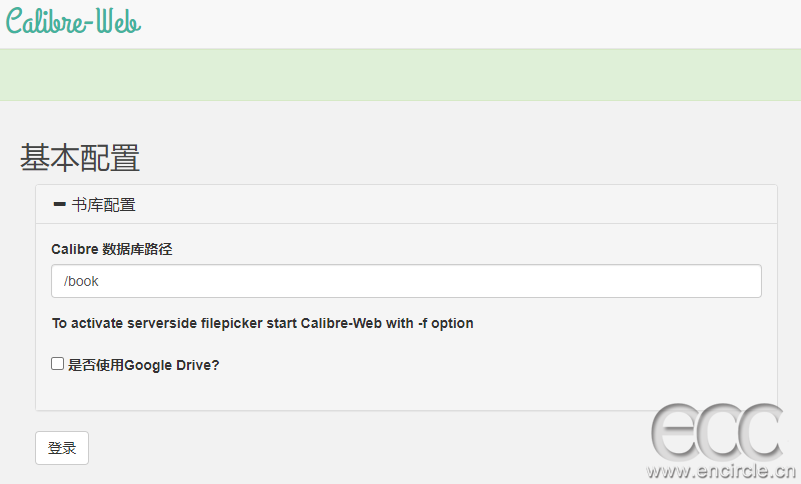This screenshot has height=484, width=801.
Task: Click the /book text inside the path box
Action: pyautogui.click(x=81, y=281)
